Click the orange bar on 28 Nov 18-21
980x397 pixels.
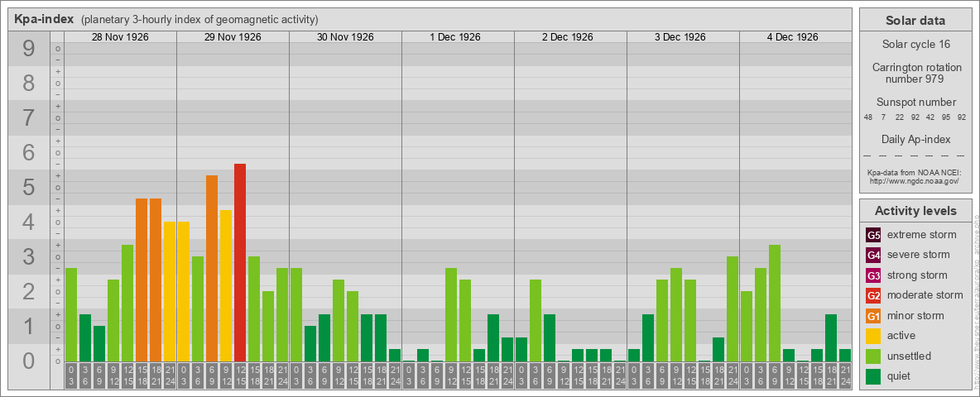tap(156, 280)
